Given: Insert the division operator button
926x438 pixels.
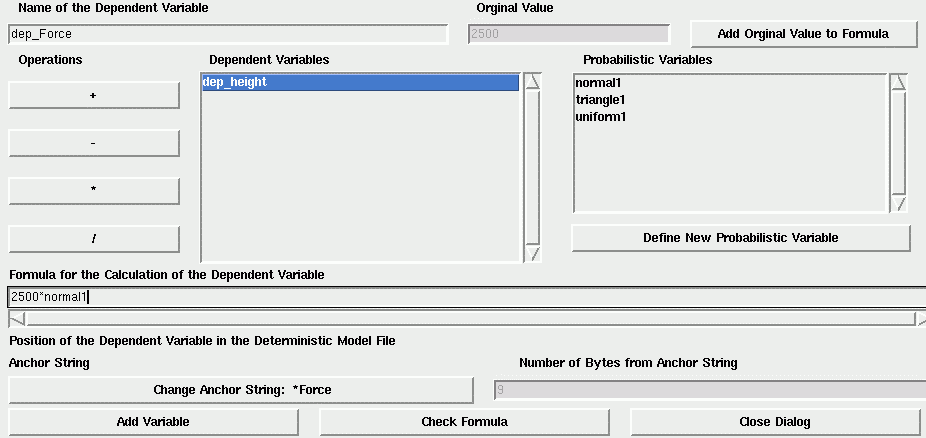Looking at the screenshot, I should [94, 238].
